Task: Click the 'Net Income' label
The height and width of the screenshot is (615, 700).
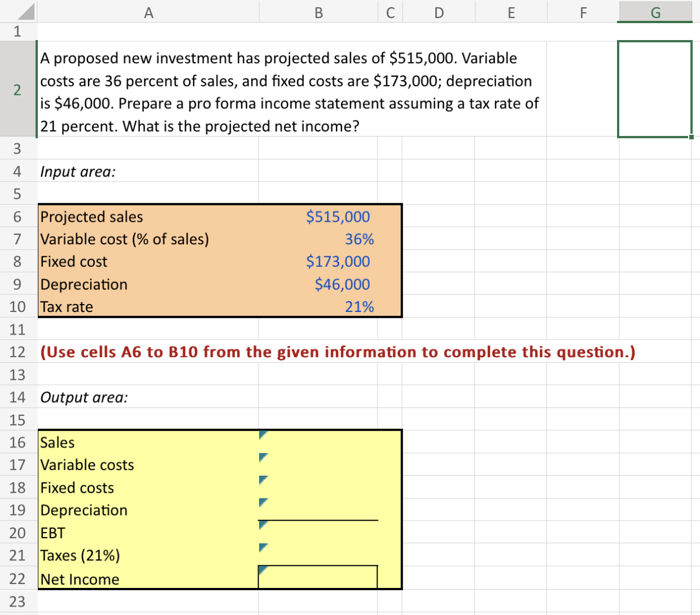Action: [80, 579]
